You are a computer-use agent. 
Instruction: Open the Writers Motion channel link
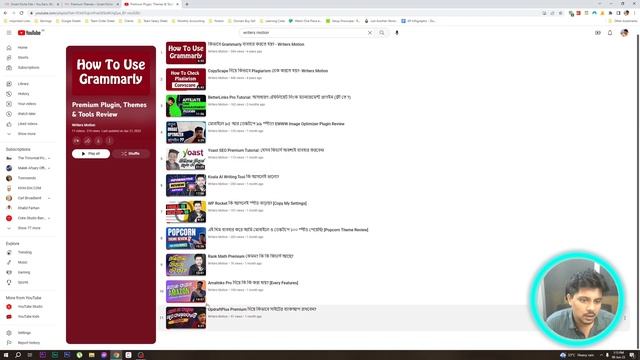(83, 125)
